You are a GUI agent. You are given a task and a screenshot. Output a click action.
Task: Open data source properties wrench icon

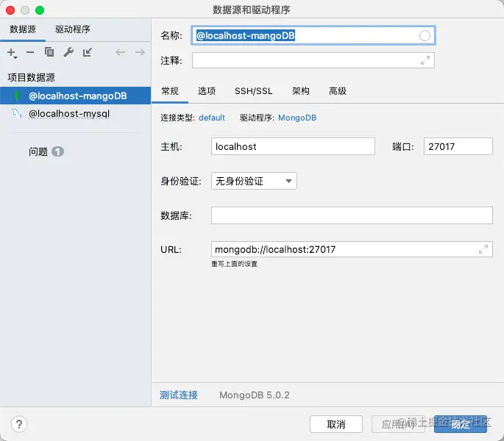[x=68, y=52]
